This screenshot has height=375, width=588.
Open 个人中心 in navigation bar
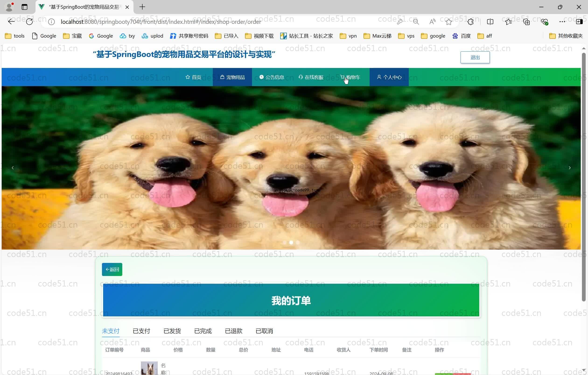(389, 77)
